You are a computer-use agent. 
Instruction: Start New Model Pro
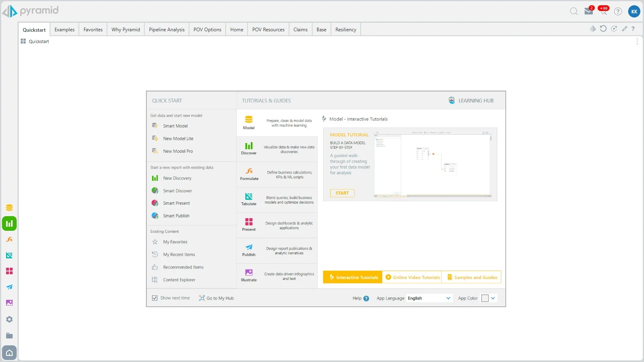point(178,151)
